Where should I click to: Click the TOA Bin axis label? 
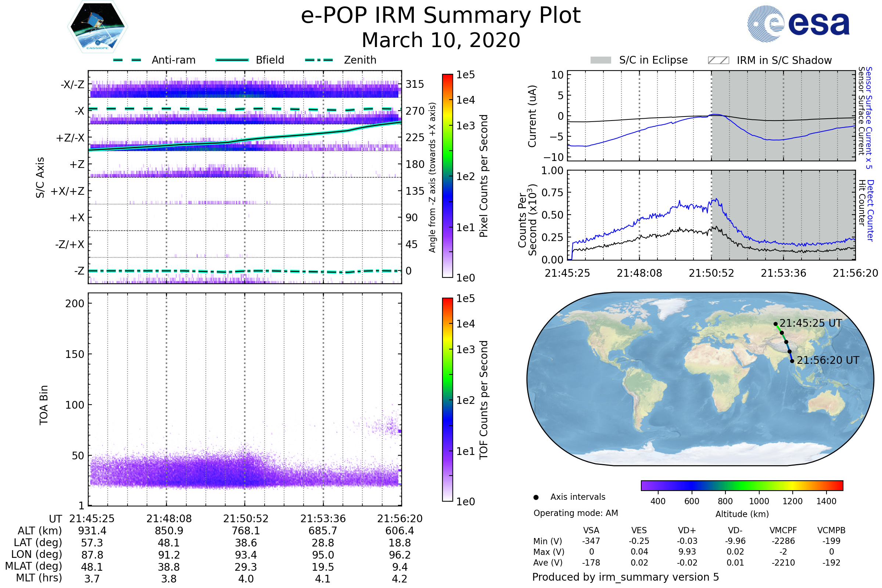click(44, 405)
